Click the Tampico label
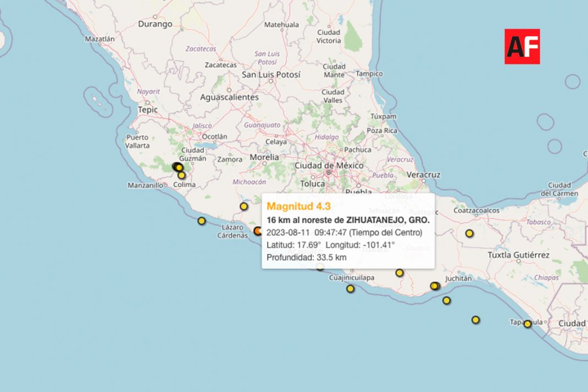The width and height of the screenshot is (588, 392). [x=369, y=74]
